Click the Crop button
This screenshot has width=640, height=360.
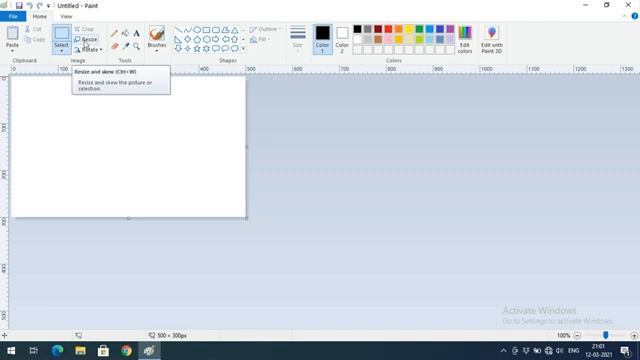coord(84,29)
